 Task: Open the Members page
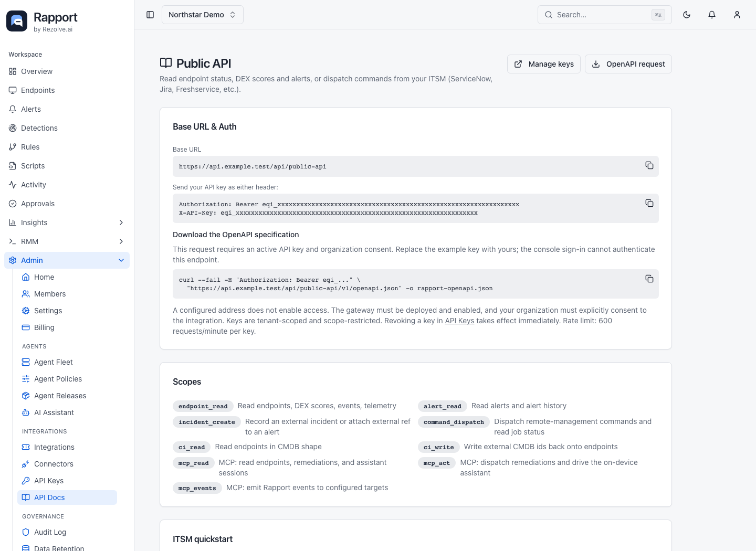[67, 294]
